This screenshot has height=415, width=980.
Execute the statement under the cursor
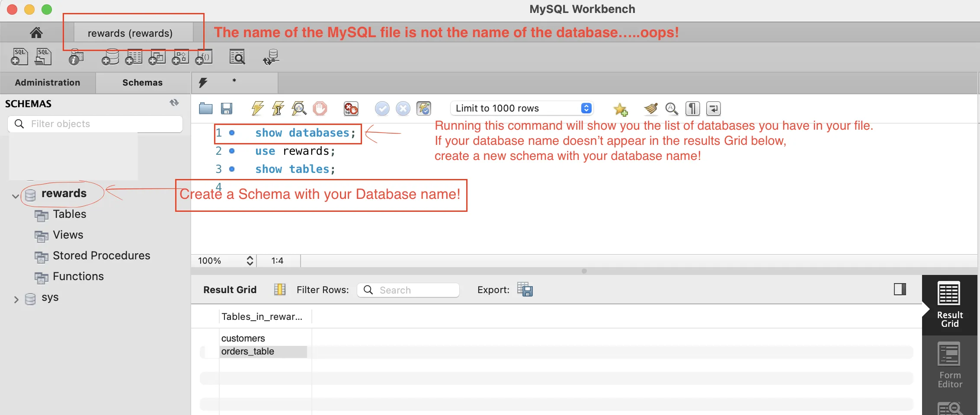[x=278, y=108]
